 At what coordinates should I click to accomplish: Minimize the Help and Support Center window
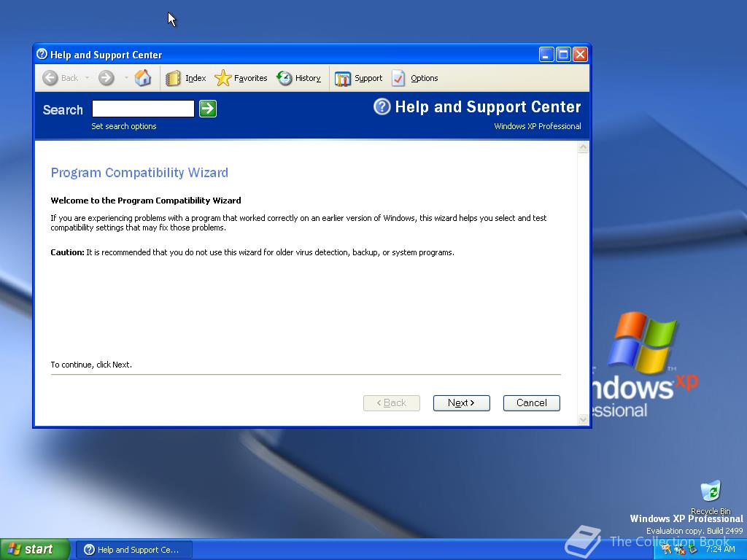[546, 54]
